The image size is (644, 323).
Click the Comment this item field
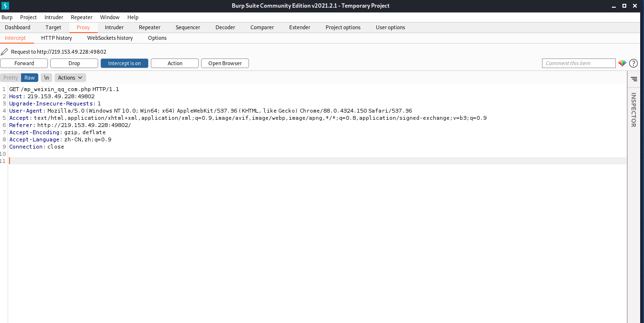(x=578, y=63)
